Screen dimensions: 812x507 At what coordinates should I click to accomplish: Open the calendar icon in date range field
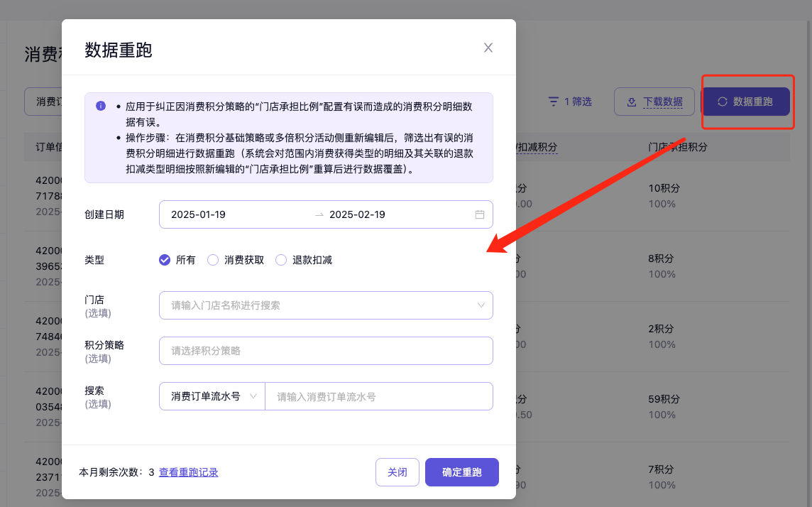(x=480, y=214)
